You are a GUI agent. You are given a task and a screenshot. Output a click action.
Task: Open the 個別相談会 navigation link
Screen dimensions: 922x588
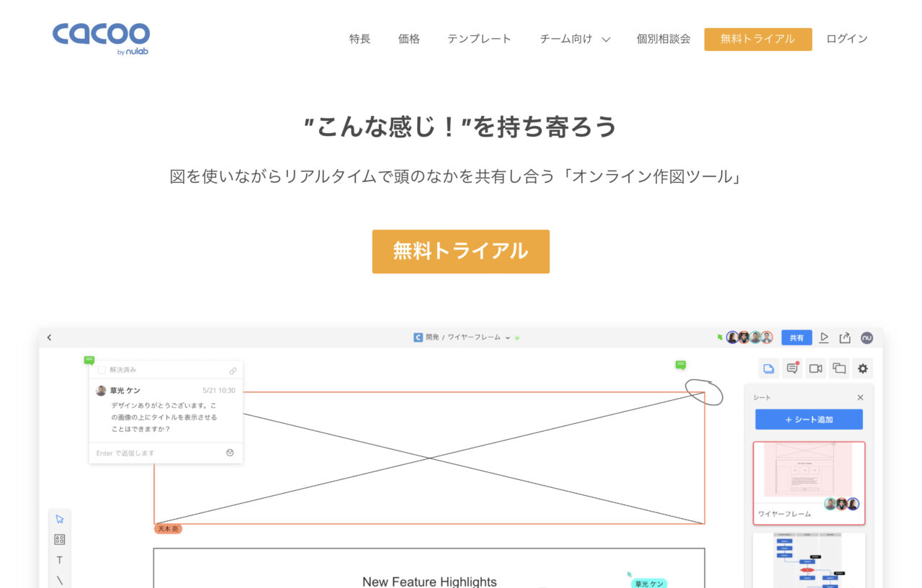663,39
